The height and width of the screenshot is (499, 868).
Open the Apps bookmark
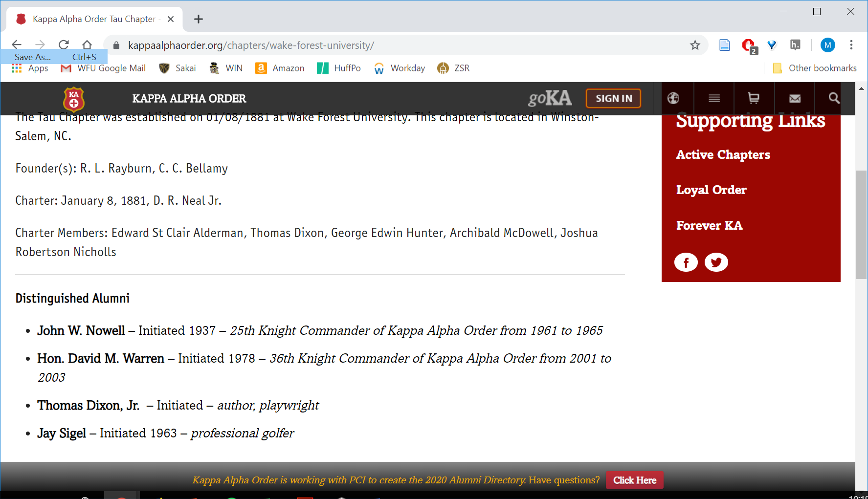[30, 68]
